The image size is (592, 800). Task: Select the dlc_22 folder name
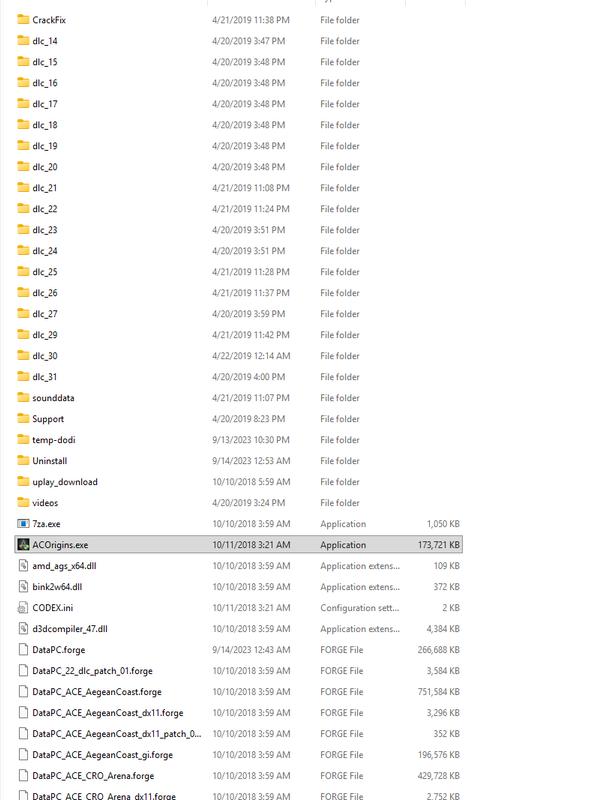(45, 209)
